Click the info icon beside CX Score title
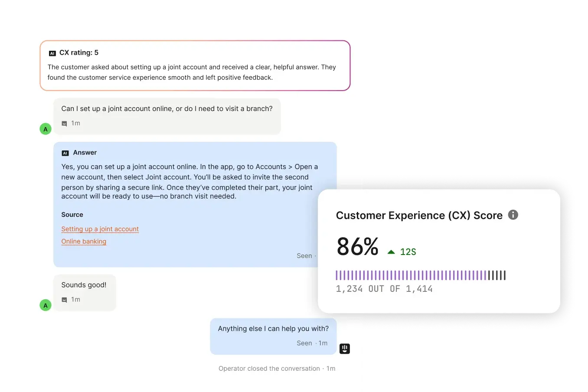Image resolution: width=588 pixels, height=392 pixels. point(513,215)
